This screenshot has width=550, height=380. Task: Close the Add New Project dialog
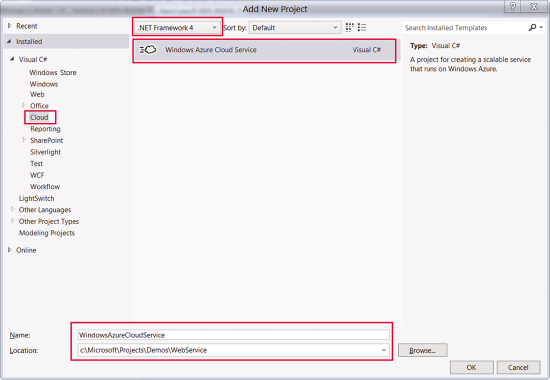click(x=534, y=7)
